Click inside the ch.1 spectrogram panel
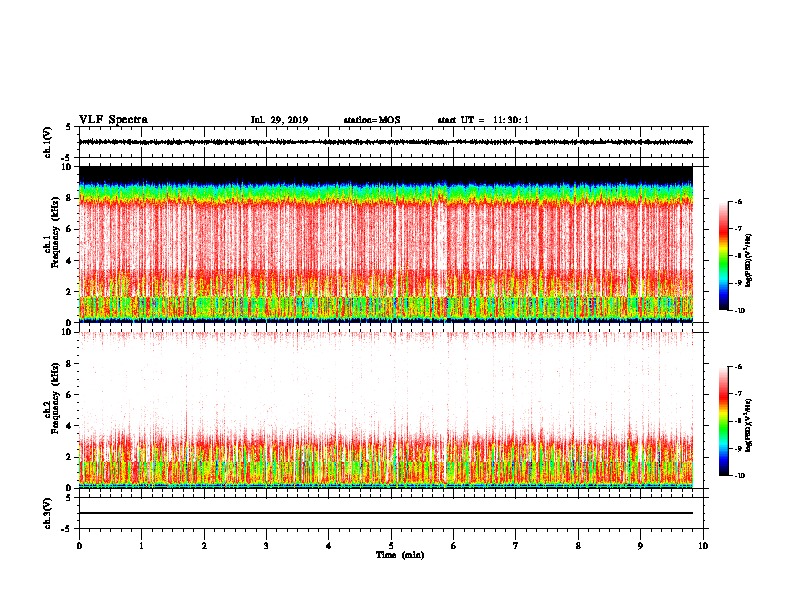 click(385, 244)
